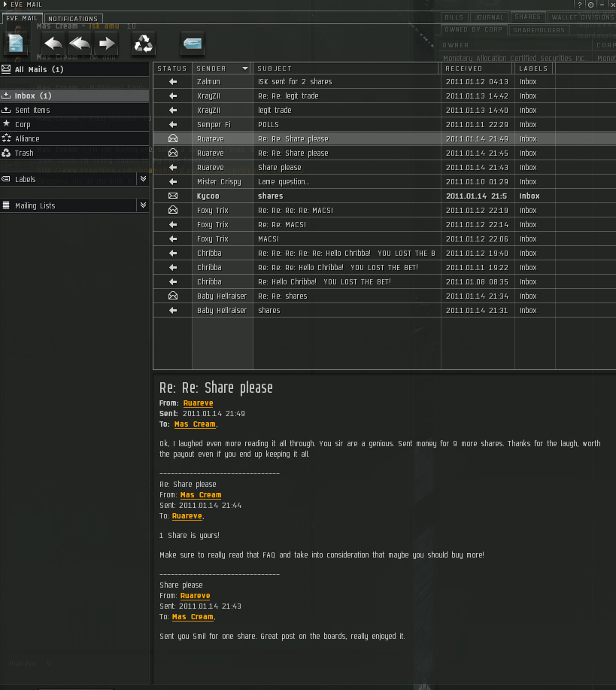Open the Corp mail folder
Screen dimensions: 616x690
tap(74, 125)
